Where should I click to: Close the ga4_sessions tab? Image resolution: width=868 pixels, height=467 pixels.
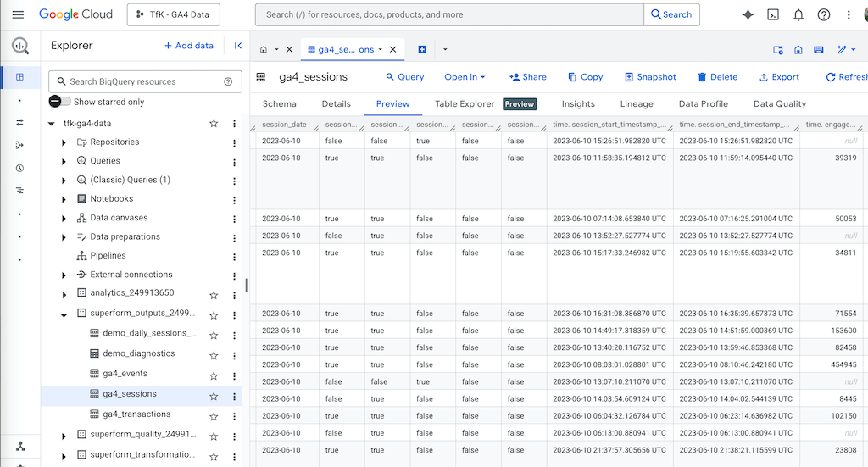393,49
